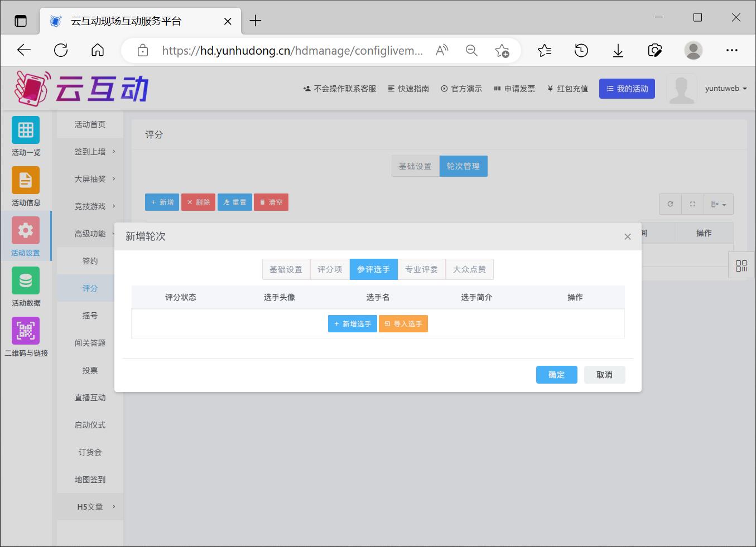Expand the 竞技游戏 menu

tap(90, 206)
